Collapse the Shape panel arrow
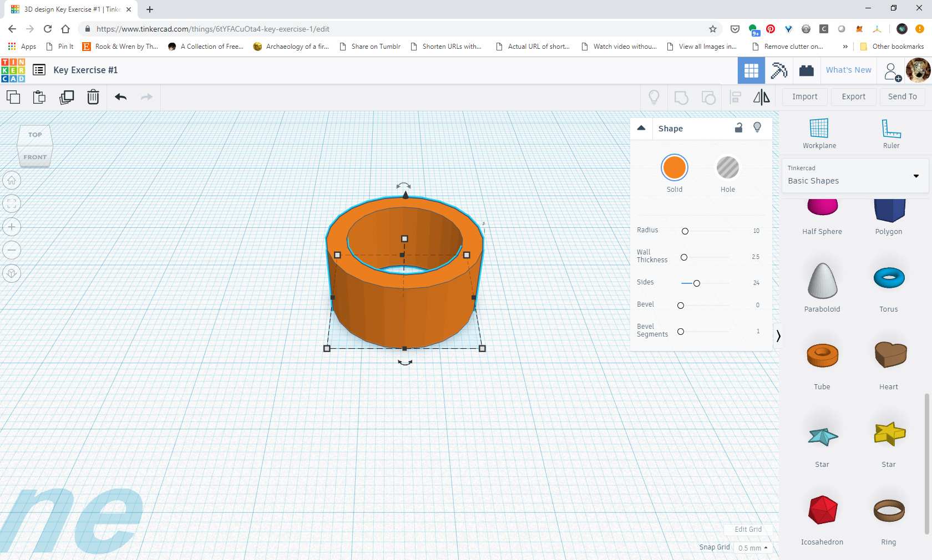Viewport: 932px width, 560px height. tap(641, 128)
